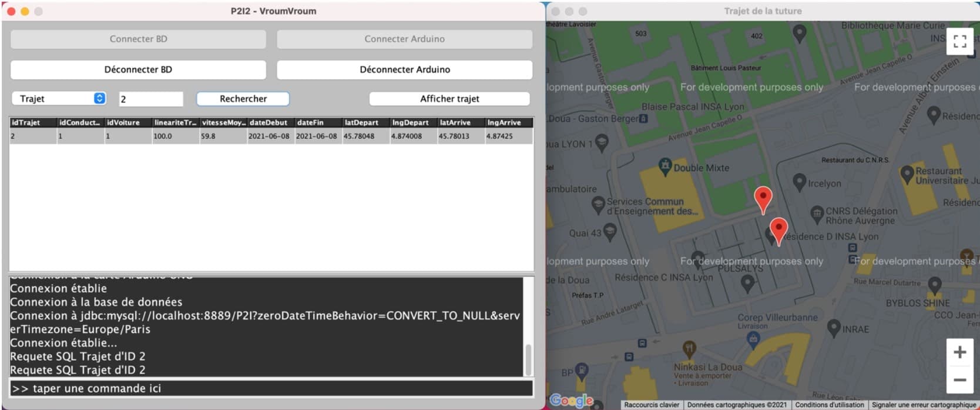980x410 pixels.
Task: Click the command input field
Action: click(x=271, y=388)
